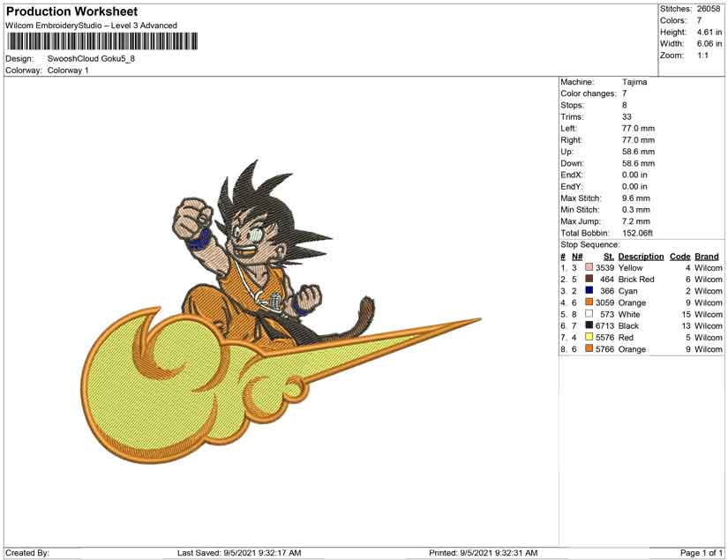This screenshot has width=728, height=560.
Task: Click the 'Description' column header
Action: pyautogui.click(x=642, y=257)
